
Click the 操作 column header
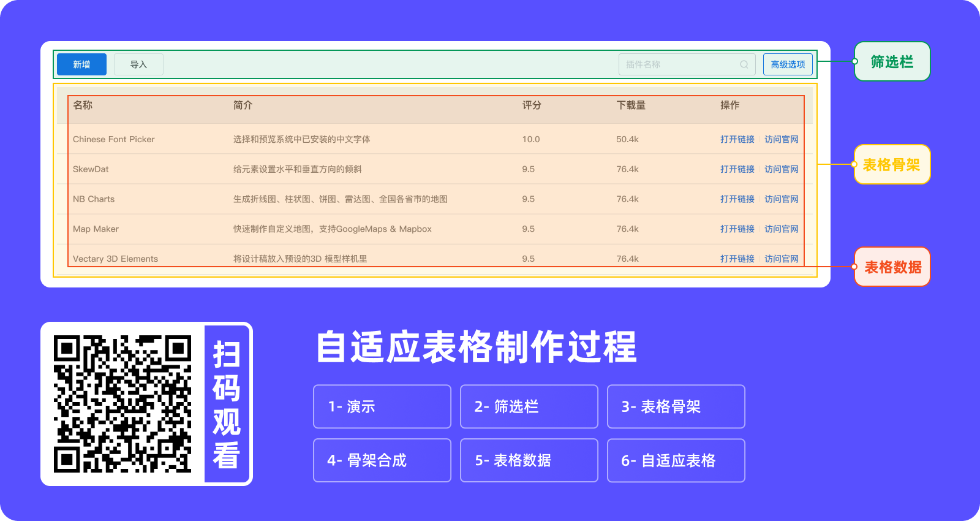point(729,105)
